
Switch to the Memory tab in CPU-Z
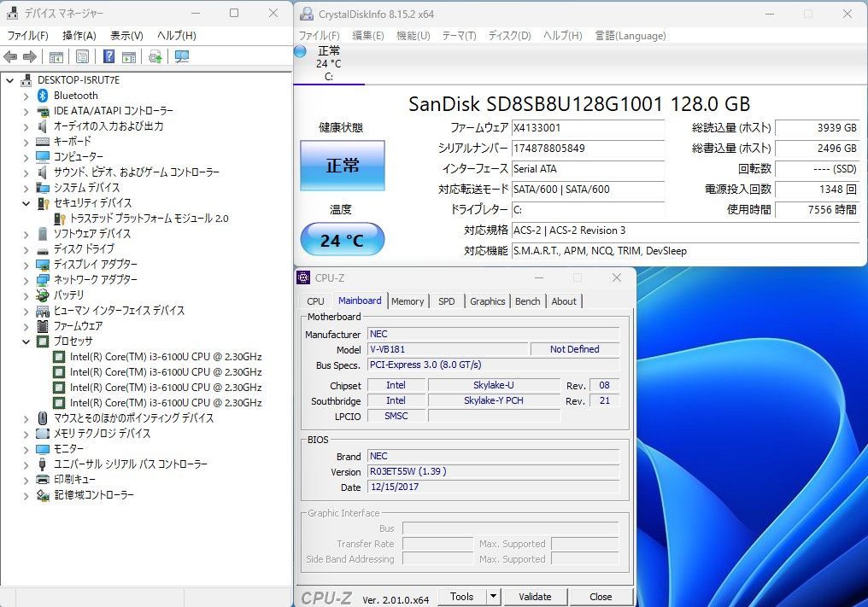tap(408, 301)
